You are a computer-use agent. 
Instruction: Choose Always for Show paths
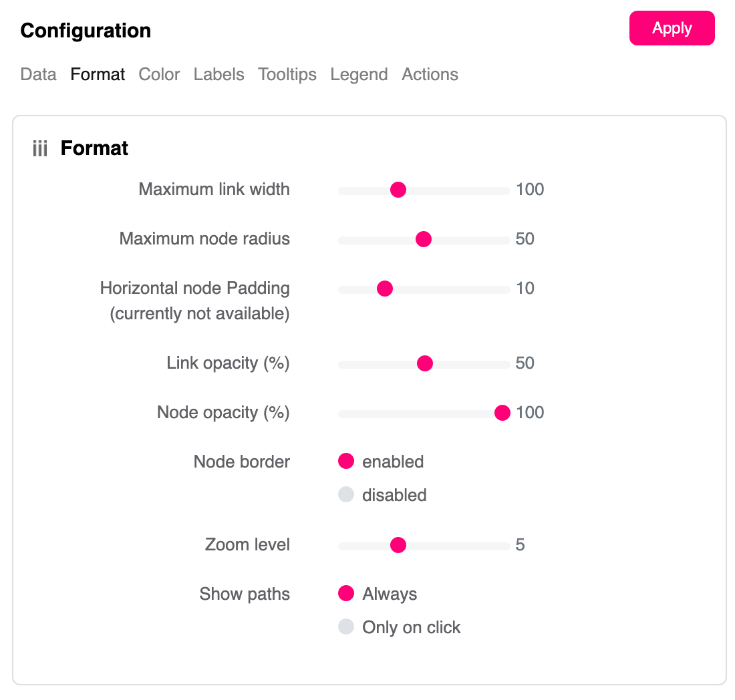pyautogui.click(x=346, y=594)
